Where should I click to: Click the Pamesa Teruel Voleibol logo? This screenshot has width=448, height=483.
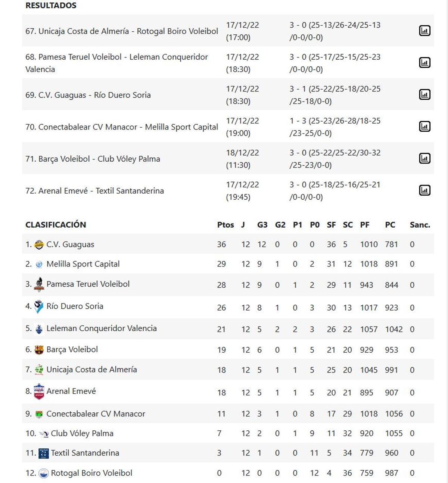(x=38, y=284)
